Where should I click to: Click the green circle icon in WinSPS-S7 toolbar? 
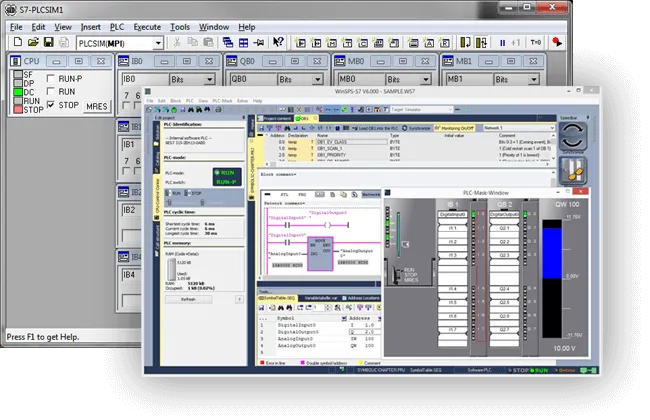coord(174,110)
